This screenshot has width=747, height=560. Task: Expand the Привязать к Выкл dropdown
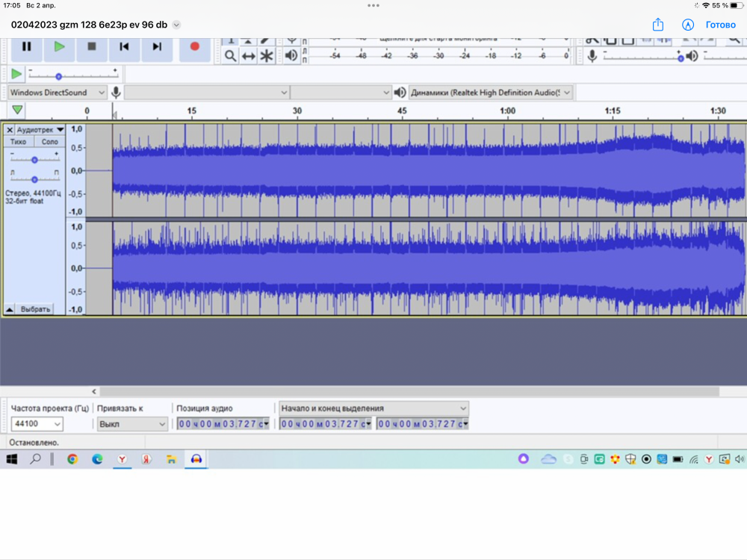point(132,424)
